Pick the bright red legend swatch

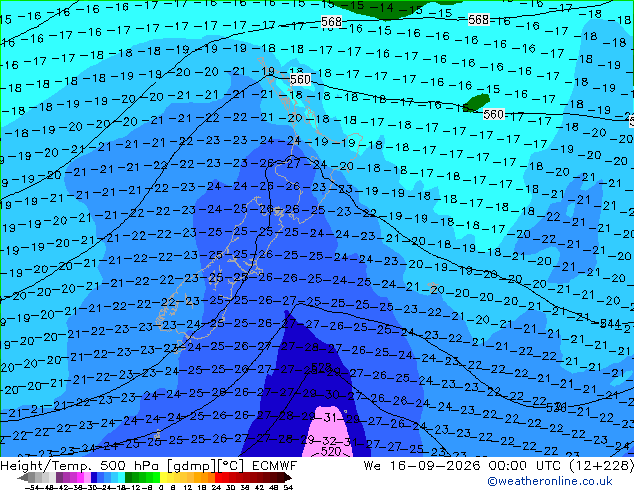[x=218, y=477]
